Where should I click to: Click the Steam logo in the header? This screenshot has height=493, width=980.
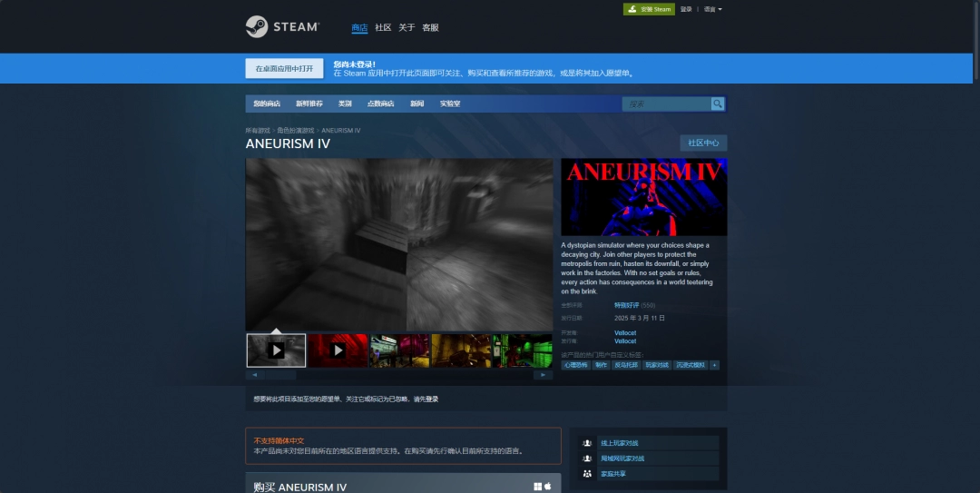coord(282,27)
